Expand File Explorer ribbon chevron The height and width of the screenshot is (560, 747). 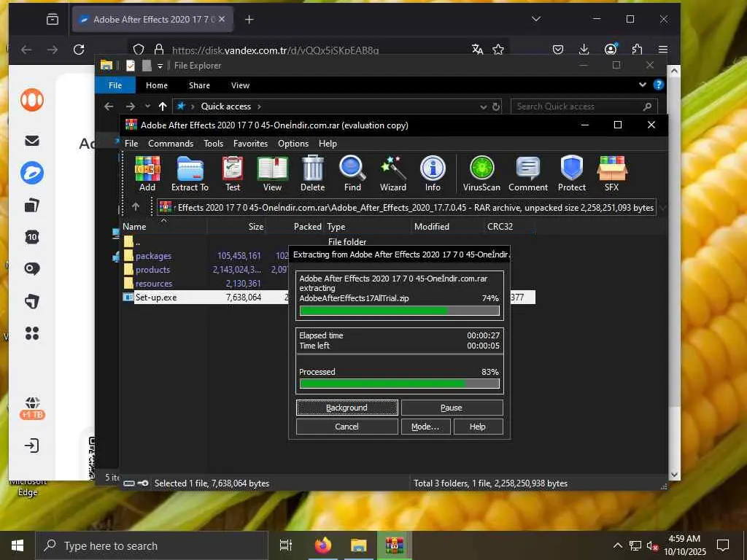[643, 85]
